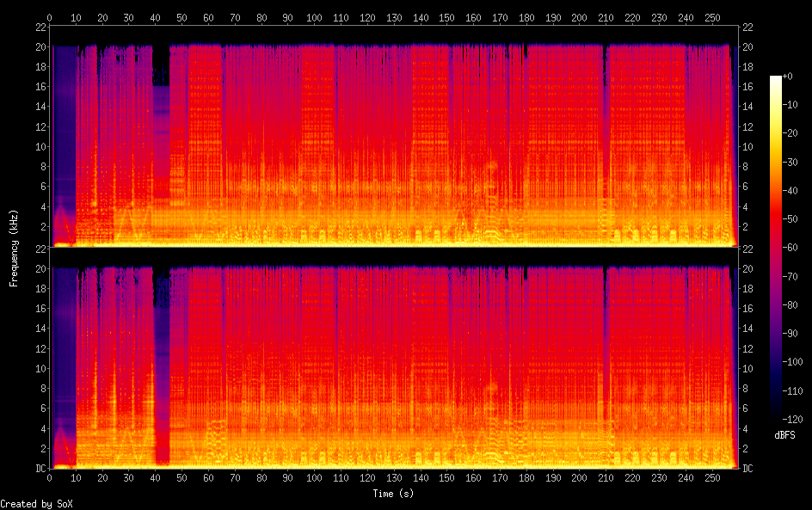Image resolution: width=812 pixels, height=510 pixels.
Task: Click the "Frequency (kHz)" vertical axis label
Action: click(x=14, y=248)
